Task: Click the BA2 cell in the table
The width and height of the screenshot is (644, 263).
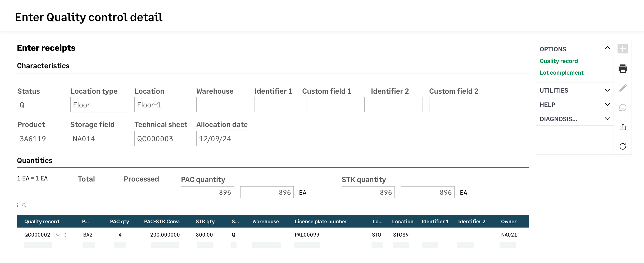Action: [x=88, y=235]
